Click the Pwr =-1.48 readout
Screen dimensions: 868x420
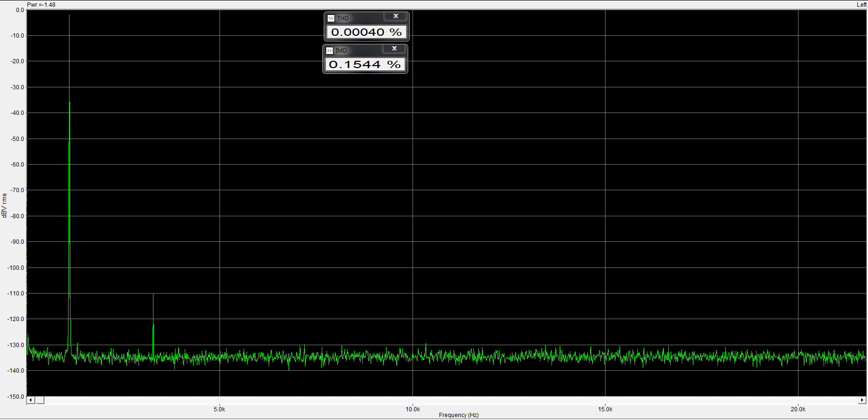click(x=41, y=5)
